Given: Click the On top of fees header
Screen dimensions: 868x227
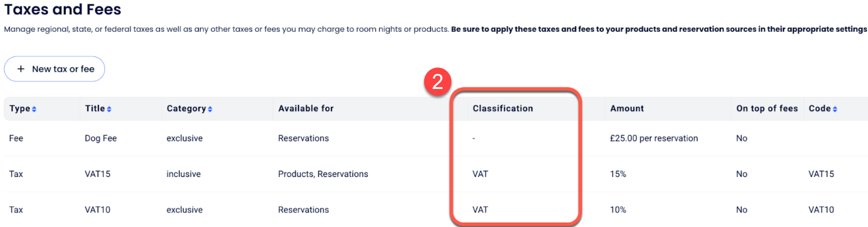Looking at the screenshot, I should (766, 109).
